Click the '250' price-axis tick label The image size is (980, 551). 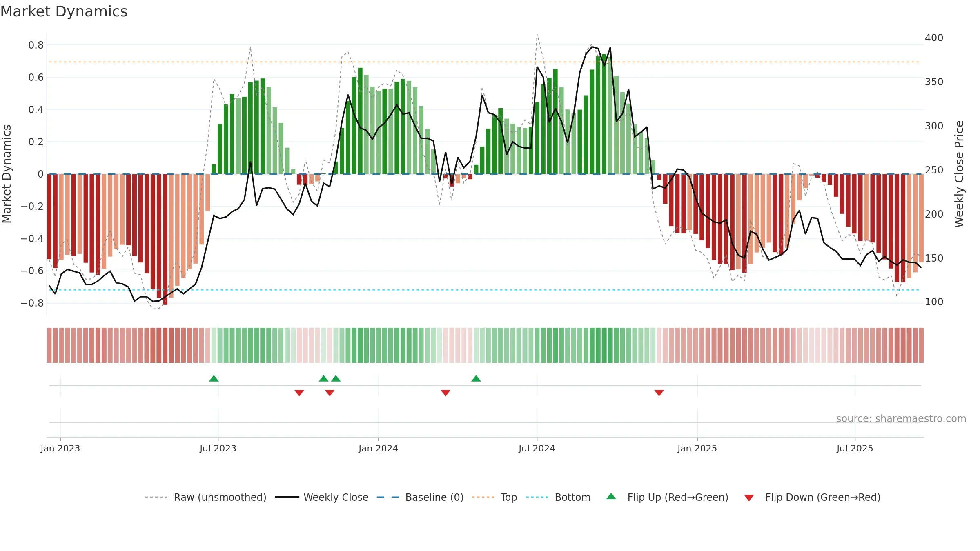pos(934,170)
